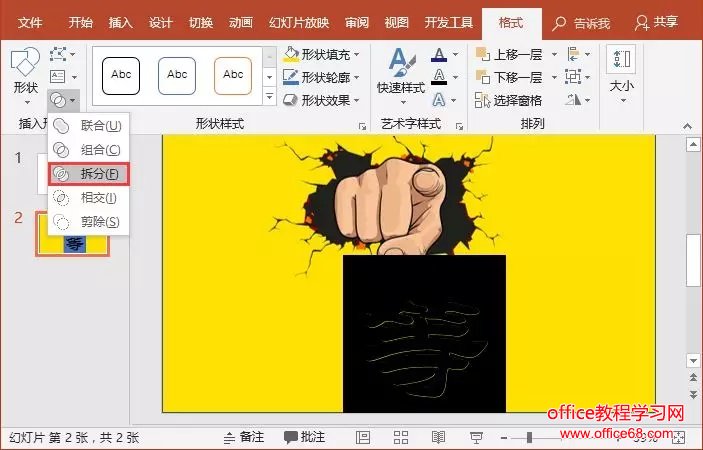Open text effects dropdown arrow

click(x=454, y=100)
